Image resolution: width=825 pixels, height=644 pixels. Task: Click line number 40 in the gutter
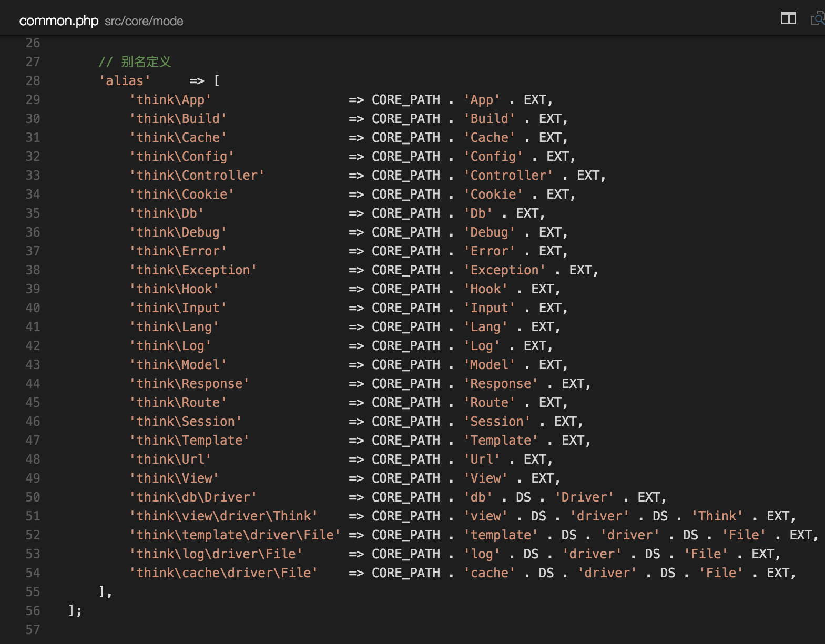pos(33,308)
